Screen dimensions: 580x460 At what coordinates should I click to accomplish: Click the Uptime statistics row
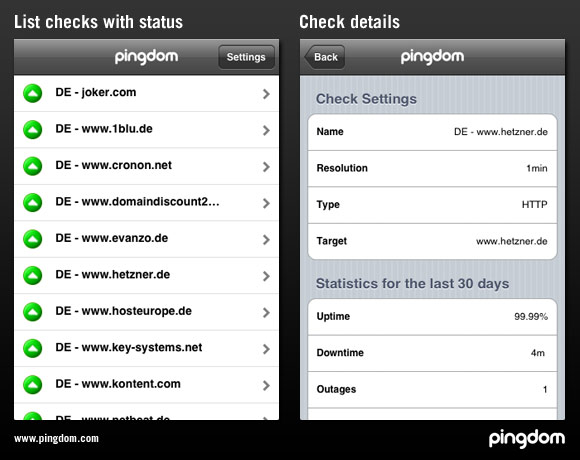[432, 317]
